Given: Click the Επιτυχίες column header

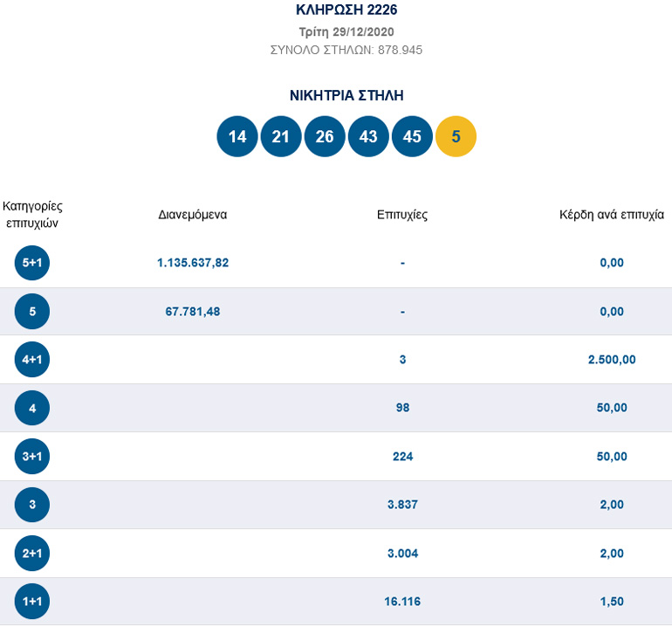Looking at the screenshot, I should tap(402, 215).
